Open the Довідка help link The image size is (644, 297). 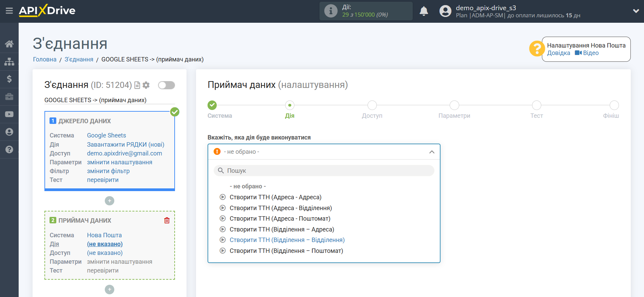pyautogui.click(x=559, y=53)
